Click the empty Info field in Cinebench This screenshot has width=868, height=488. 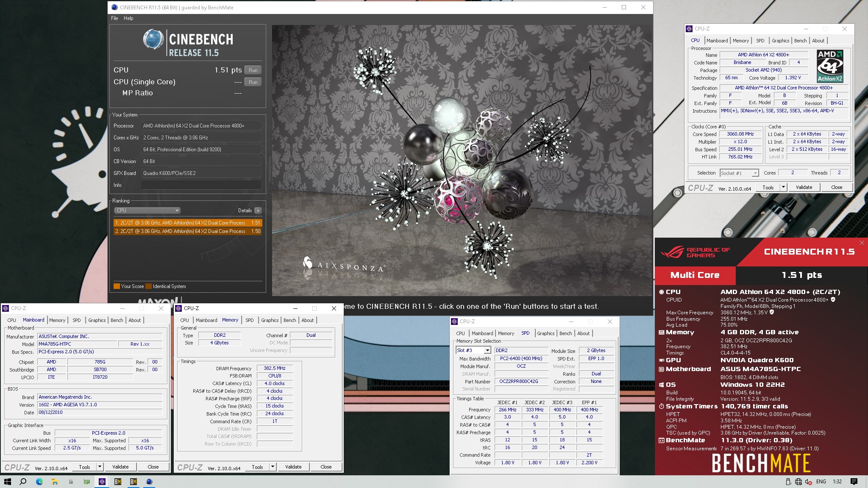pos(201,185)
